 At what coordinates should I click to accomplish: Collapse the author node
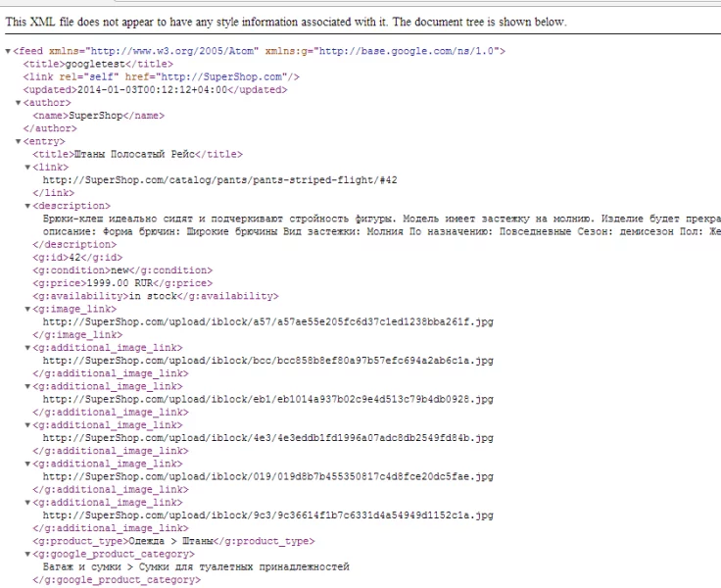(18, 103)
